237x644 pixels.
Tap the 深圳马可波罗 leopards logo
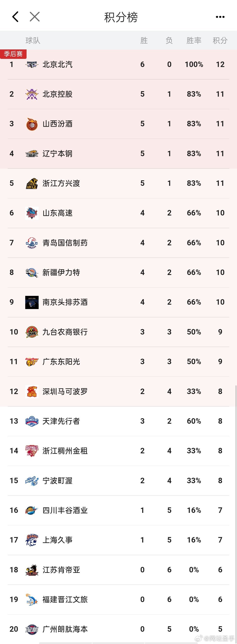pos(32,391)
